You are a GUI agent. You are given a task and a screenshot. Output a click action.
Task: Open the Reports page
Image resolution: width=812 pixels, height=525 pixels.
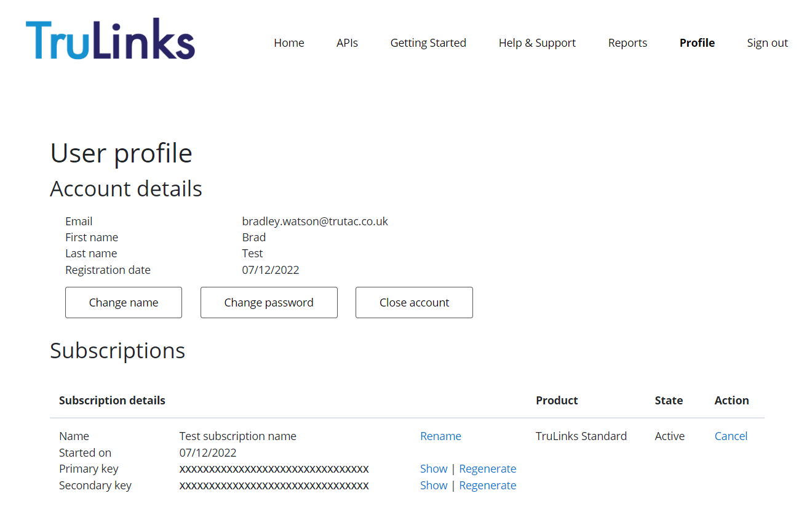(x=627, y=43)
